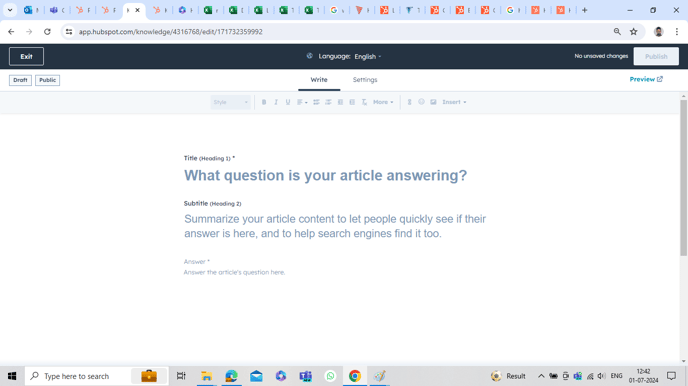This screenshot has height=386, width=688.
Task: Open the Insert dropdown menu
Action: coord(454,102)
